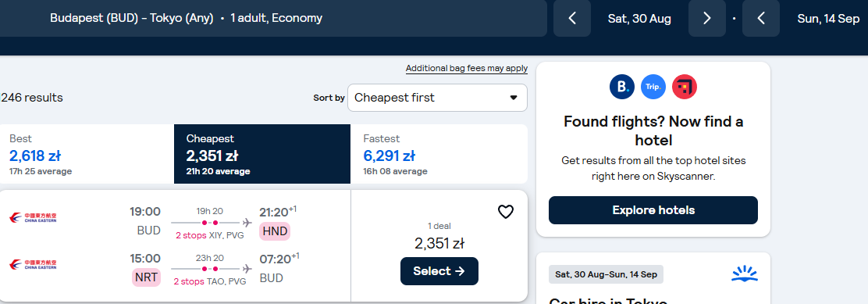The width and height of the screenshot is (868, 304).
Task: Go to next day after Sat, 30 Aug
Action: tap(707, 18)
